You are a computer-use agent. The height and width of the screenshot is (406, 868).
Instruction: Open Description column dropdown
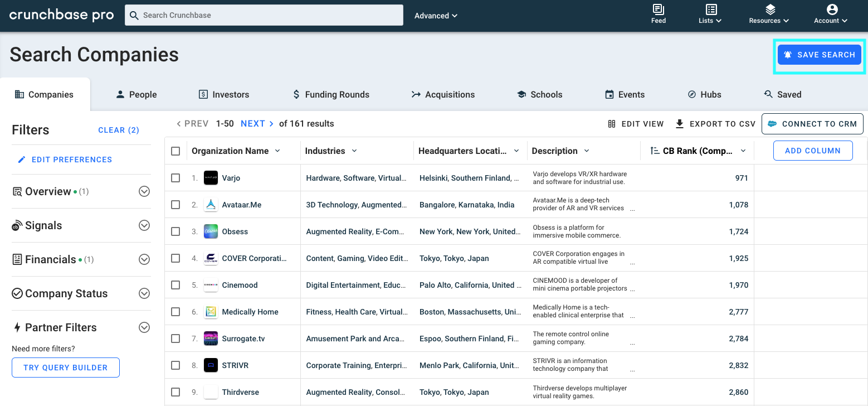[x=586, y=151]
